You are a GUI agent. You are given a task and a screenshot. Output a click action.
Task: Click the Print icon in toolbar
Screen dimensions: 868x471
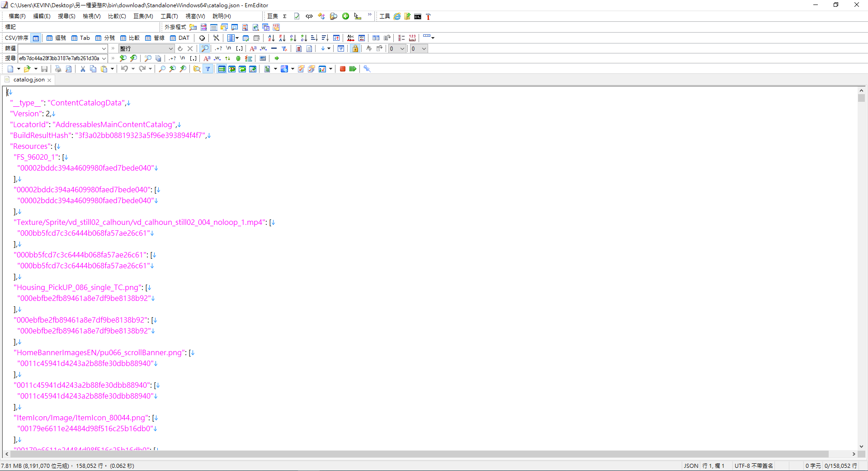click(58, 69)
